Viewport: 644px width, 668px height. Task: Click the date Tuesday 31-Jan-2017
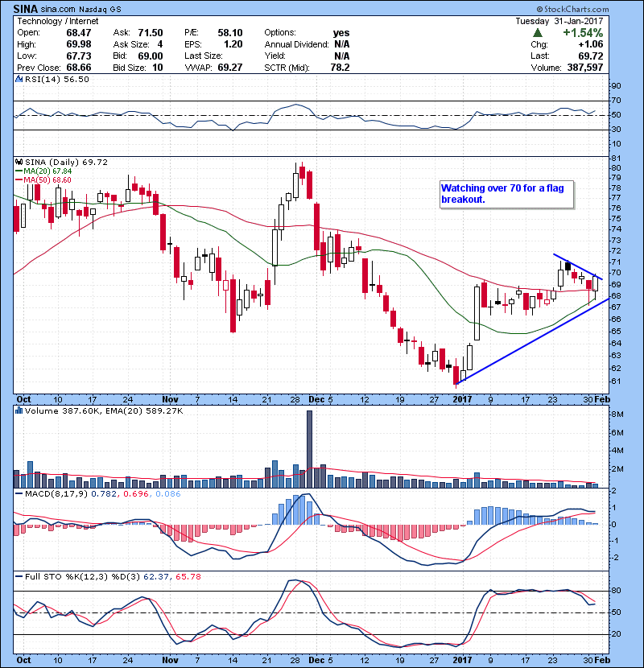click(x=559, y=21)
